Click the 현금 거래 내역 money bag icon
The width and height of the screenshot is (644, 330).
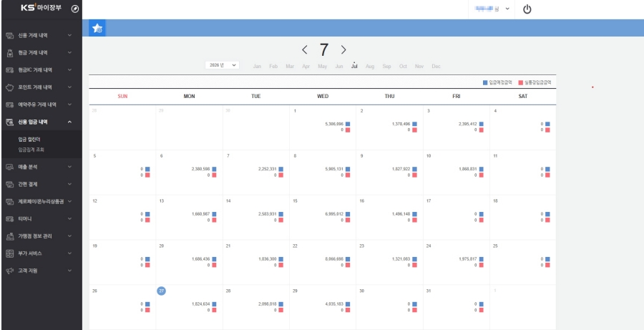10,53
